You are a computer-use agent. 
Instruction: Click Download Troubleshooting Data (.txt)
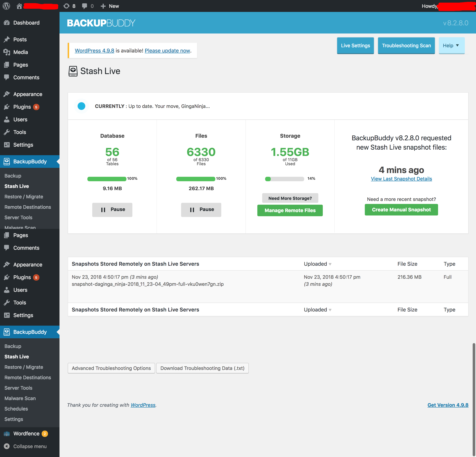click(202, 368)
